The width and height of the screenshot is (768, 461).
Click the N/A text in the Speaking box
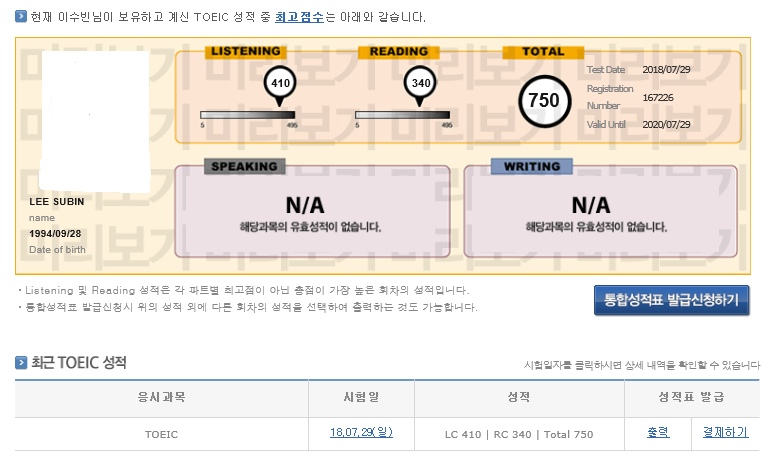coord(305,205)
